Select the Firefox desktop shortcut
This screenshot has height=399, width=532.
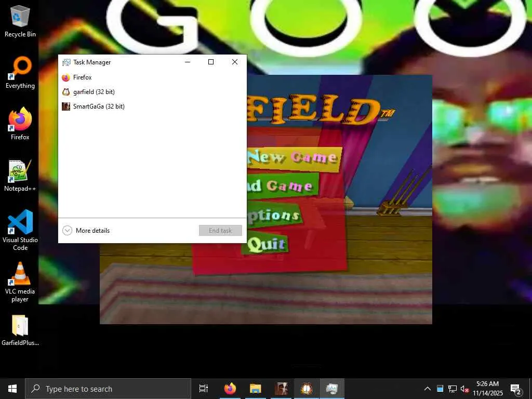click(20, 124)
